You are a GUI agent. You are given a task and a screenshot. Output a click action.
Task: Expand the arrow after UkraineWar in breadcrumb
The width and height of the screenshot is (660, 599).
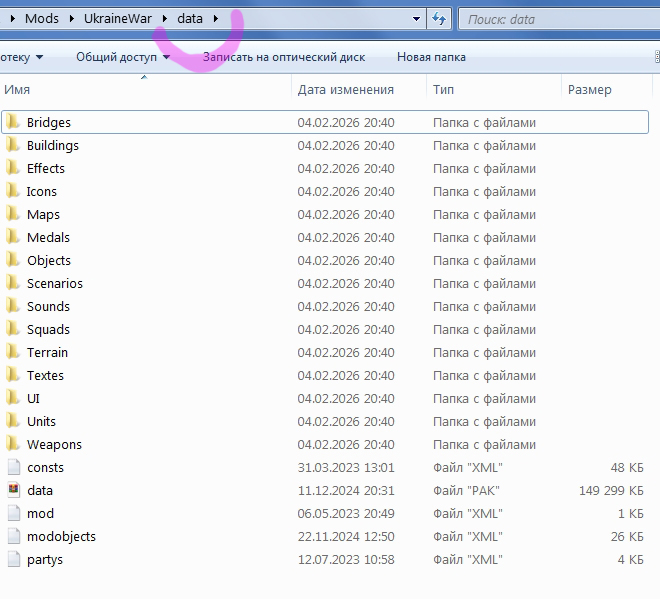[x=165, y=19]
